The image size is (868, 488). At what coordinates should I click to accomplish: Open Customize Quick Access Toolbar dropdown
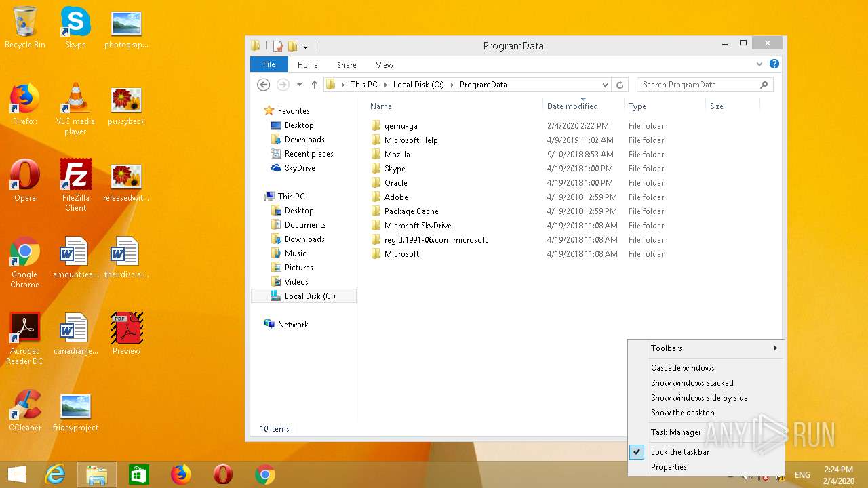click(x=305, y=46)
